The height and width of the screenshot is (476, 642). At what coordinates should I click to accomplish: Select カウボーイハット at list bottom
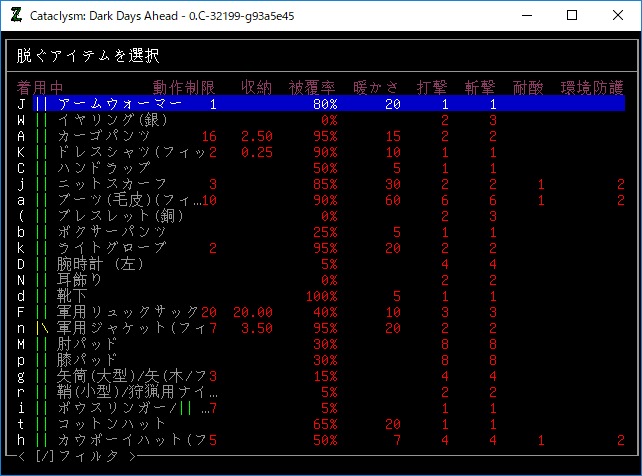(x=130, y=440)
